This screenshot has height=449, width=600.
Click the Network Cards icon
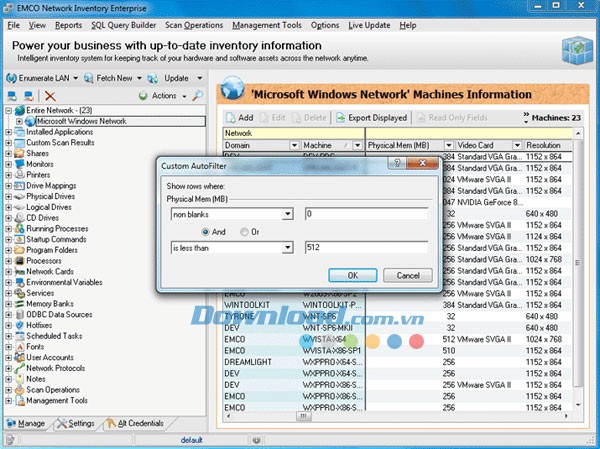(19, 272)
